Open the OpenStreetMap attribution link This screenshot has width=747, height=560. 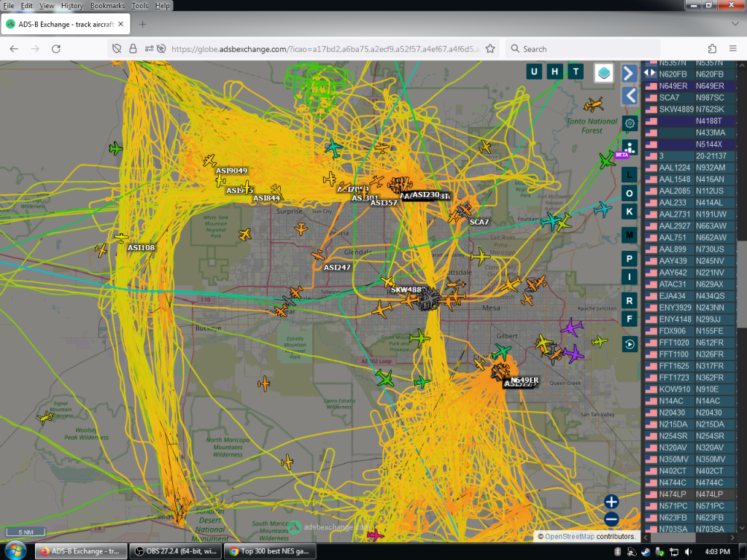569,536
